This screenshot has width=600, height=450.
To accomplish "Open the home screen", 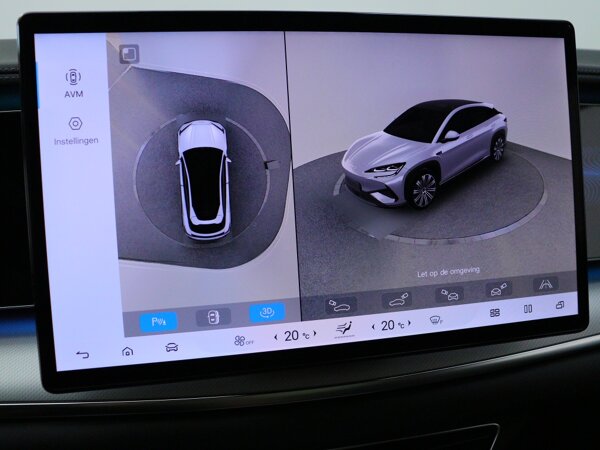I will [127, 351].
